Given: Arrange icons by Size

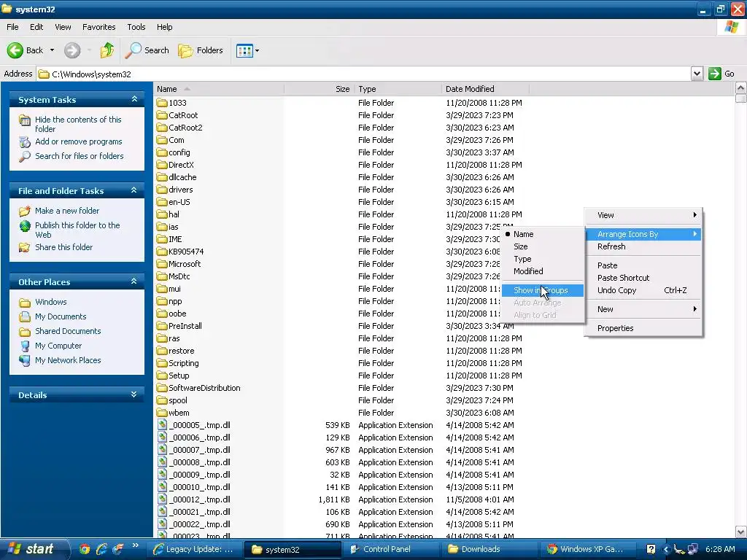Looking at the screenshot, I should 543,246.
